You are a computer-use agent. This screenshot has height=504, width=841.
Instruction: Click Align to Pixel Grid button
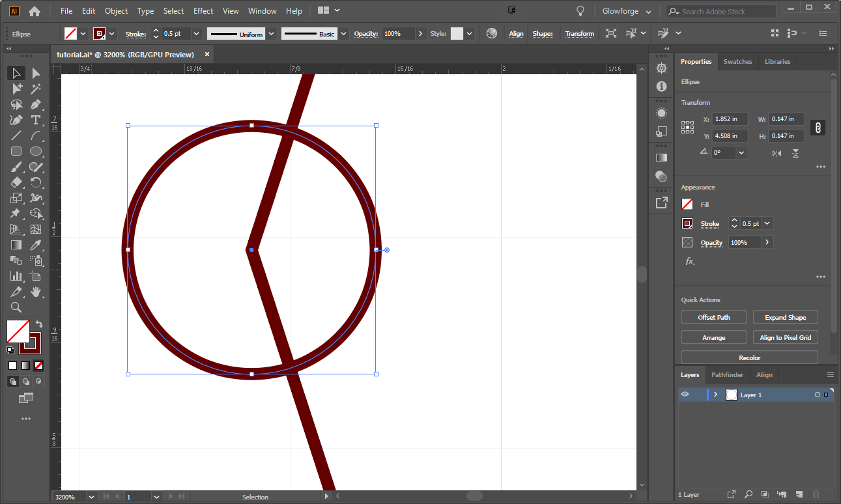[x=786, y=337]
